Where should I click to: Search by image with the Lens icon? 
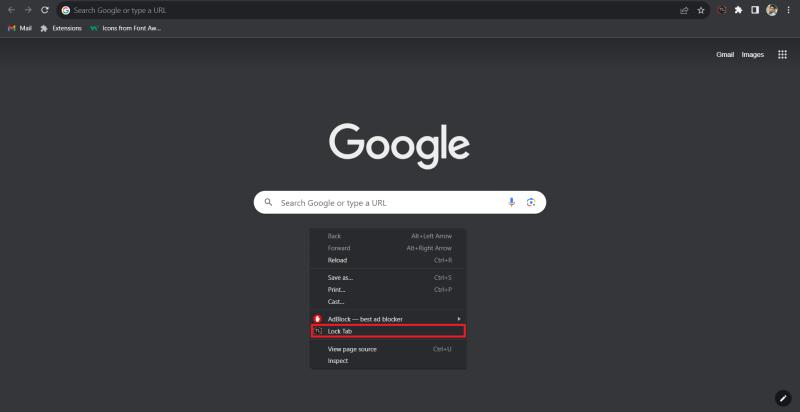[531, 202]
